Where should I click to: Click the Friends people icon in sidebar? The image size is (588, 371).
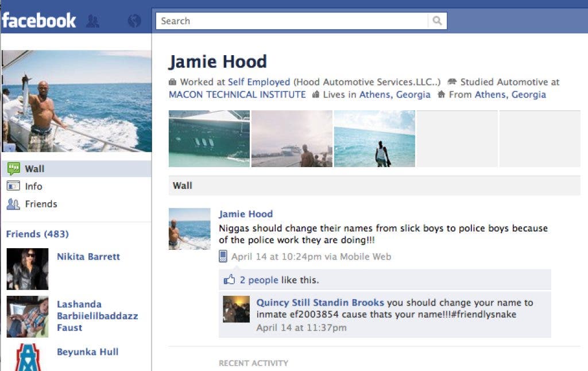click(13, 204)
